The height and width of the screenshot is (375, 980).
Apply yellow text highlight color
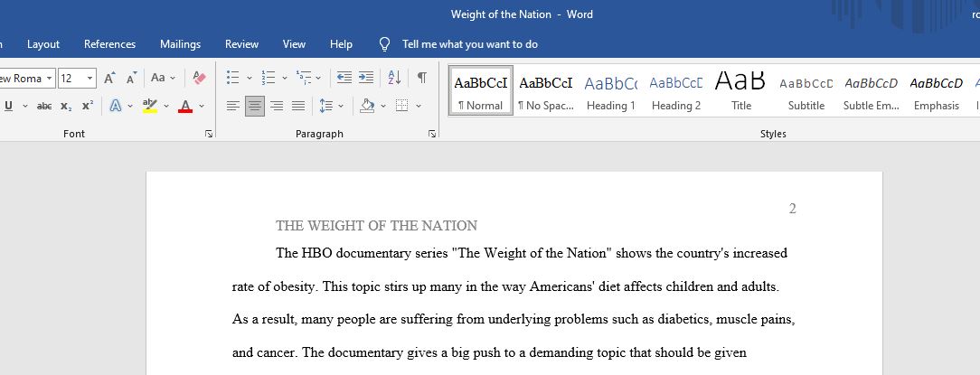(149, 107)
